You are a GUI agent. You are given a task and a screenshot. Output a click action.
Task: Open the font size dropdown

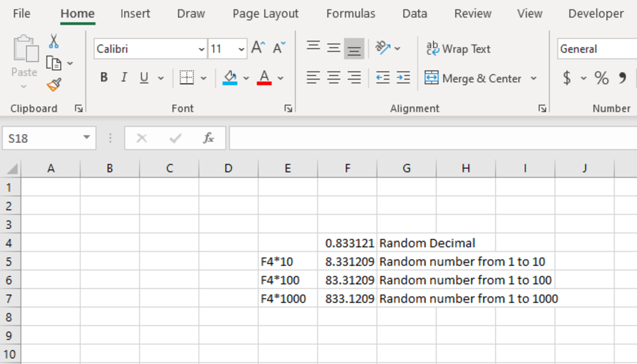pyautogui.click(x=242, y=49)
